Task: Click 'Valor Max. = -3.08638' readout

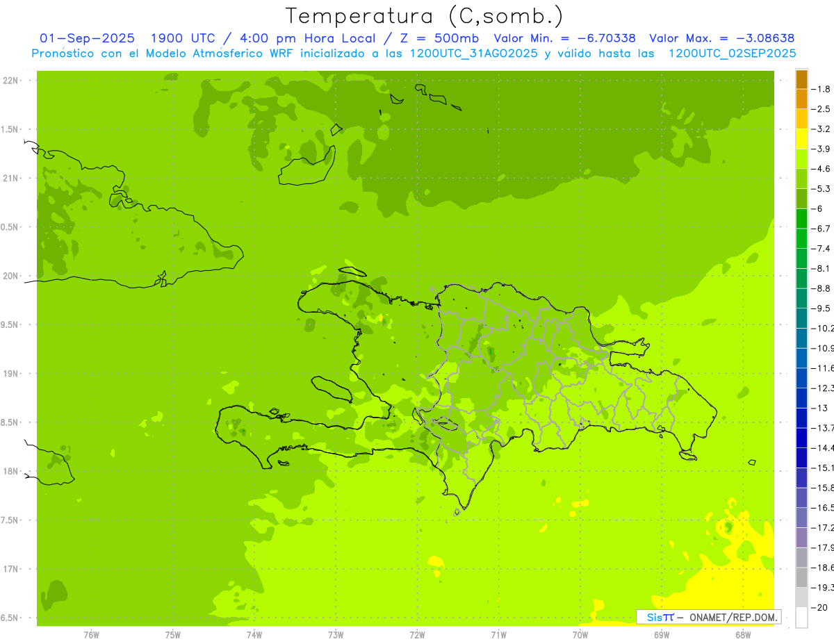Action: click(722, 38)
